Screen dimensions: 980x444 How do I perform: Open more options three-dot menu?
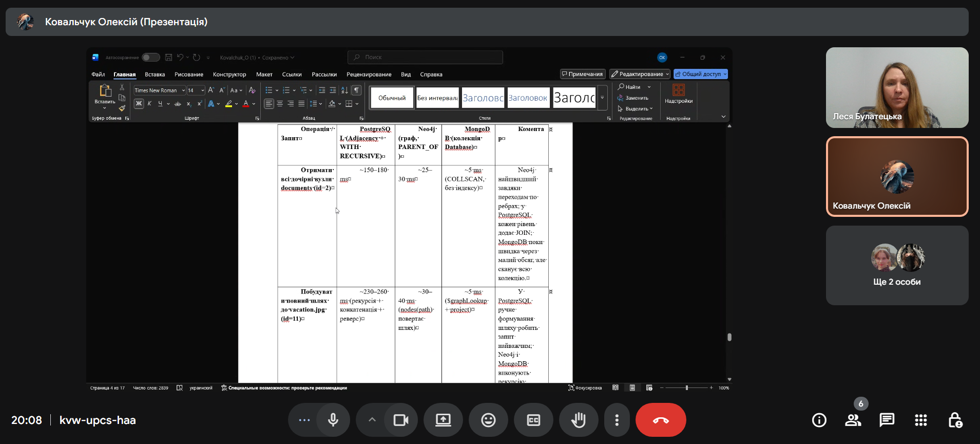pyautogui.click(x=617, y=420)
